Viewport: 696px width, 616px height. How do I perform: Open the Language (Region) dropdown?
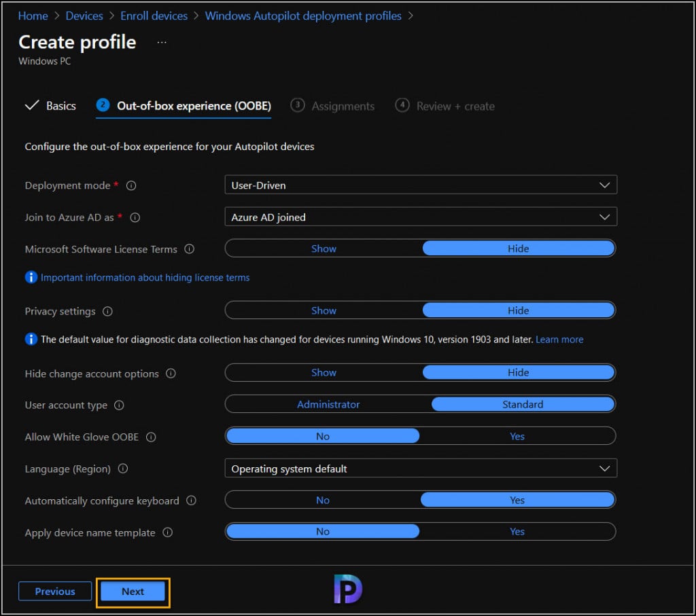[421, 469]
